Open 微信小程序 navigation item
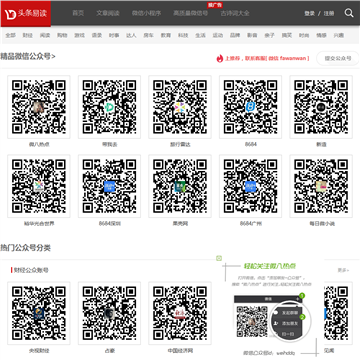Screen dimensions: 360x360 click(x=146, y=13)
